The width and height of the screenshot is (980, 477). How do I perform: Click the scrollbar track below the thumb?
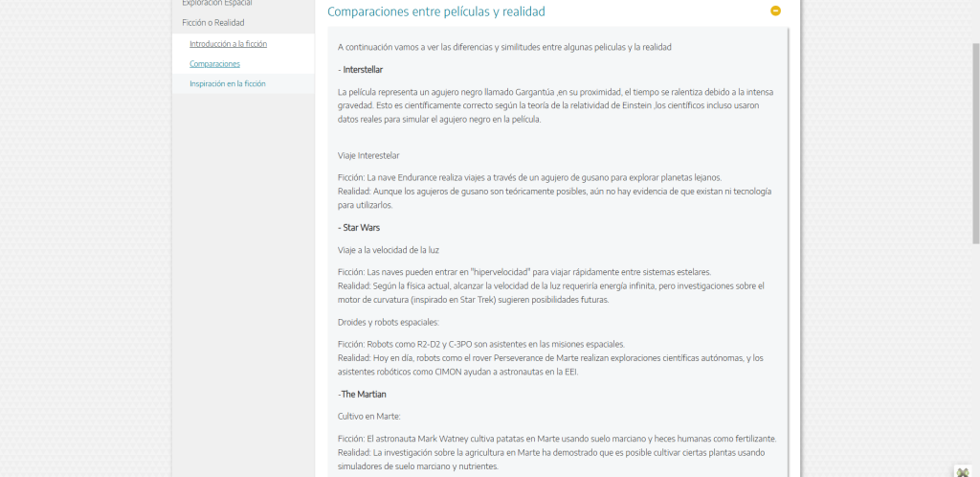(x=975, y=356)
